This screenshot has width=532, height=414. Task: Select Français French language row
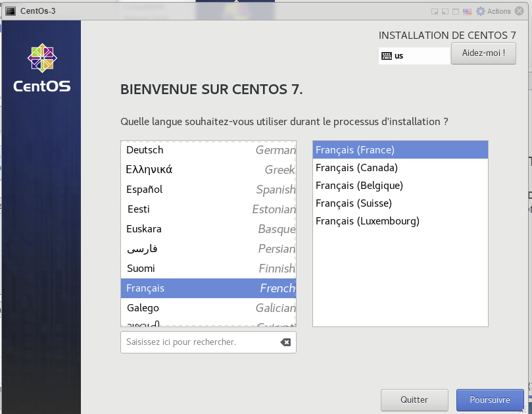(208, 288)
